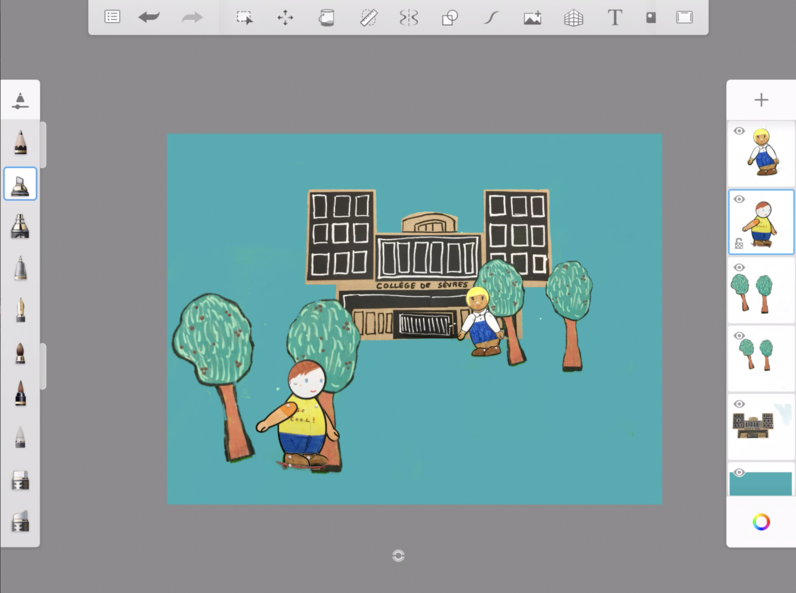Toggle lock on red-haired character layer
Viewport: 796px width, 593px height.
pyautogui.click(x=739, y=244)
